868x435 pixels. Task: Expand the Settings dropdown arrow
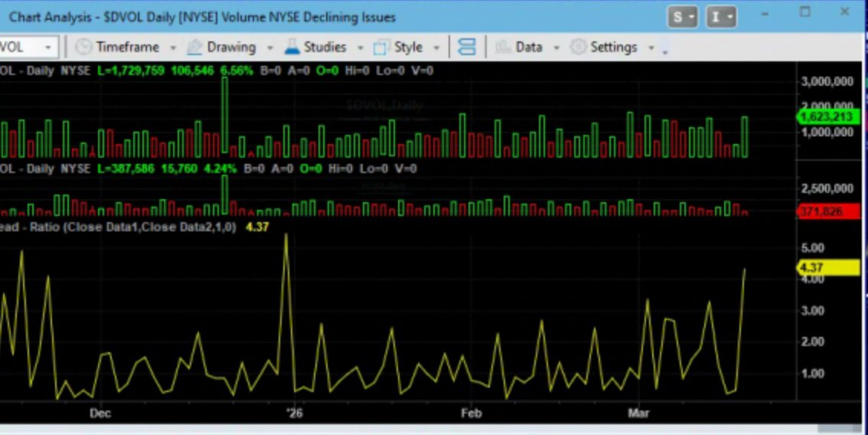(x=651, y=47)
